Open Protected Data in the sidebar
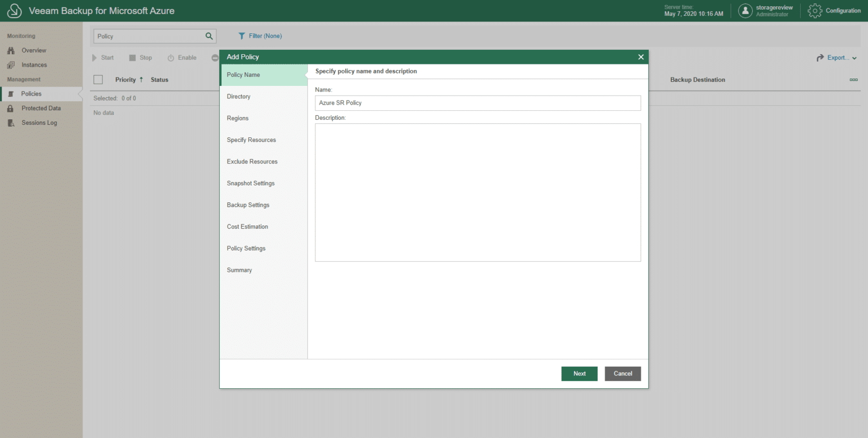Image resolution: width=868 pixels, height=438 pixels. 41,109
